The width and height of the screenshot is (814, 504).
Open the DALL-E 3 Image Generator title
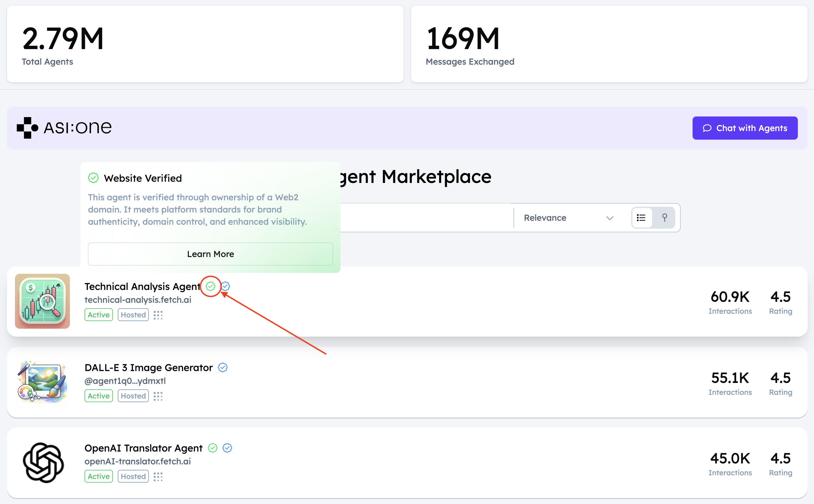tap(149, 367)
